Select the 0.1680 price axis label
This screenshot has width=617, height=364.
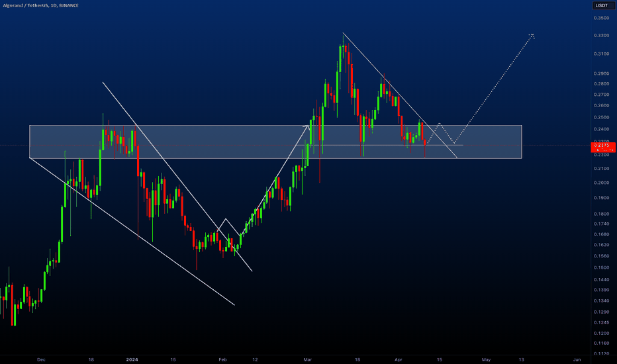601,234
